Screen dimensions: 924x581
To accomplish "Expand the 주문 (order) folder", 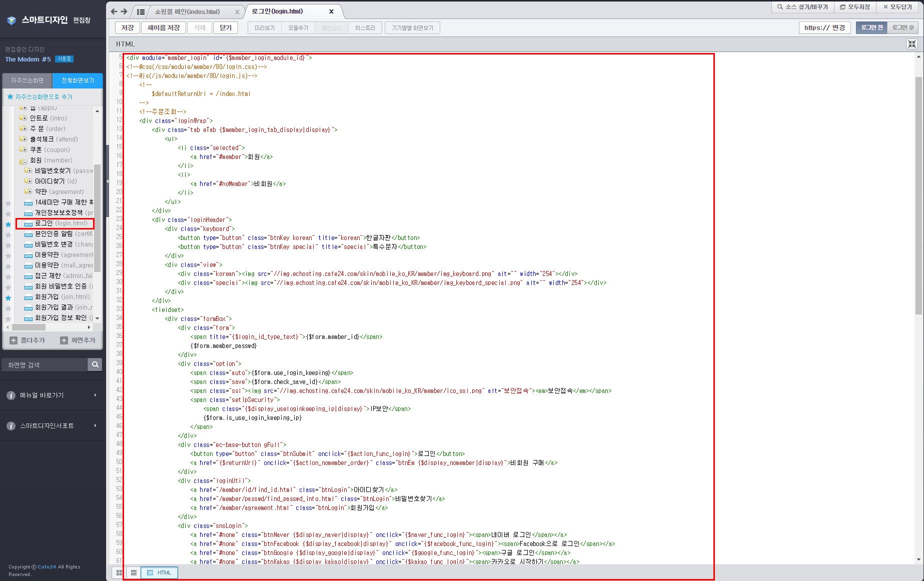I will [x=23, y=129].
